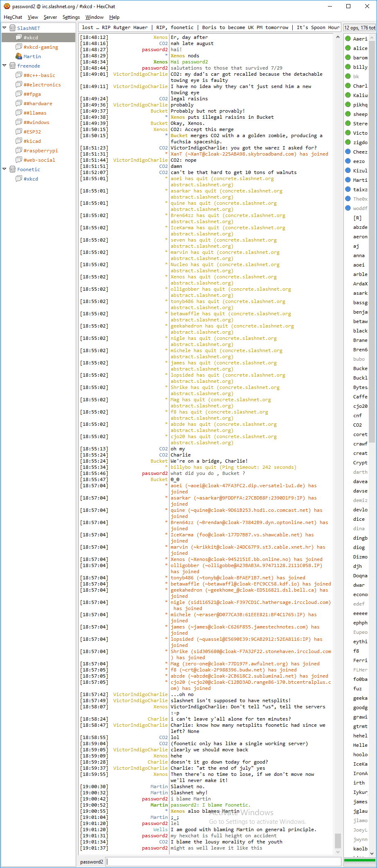Click the ##windows channel icon
Viewport: 377px width, 868px height.
[19, 122]
